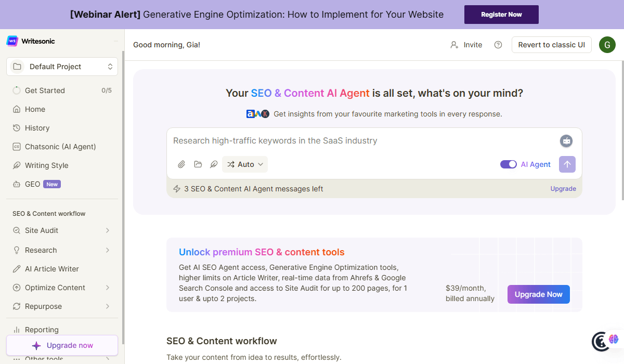
Task: Click the Site Audit magnifier icon
Action: click(17, 230)
